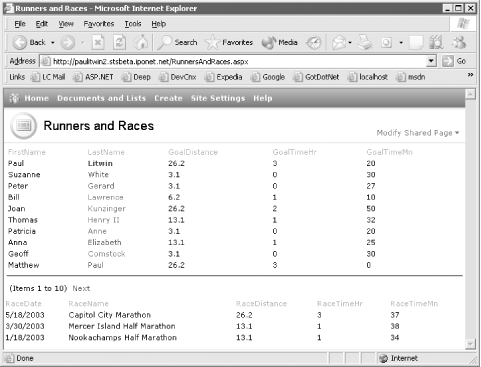Viewport: 481px width, 367px height.
Task: Click the FirstName column header
Action: coord(27,152)
